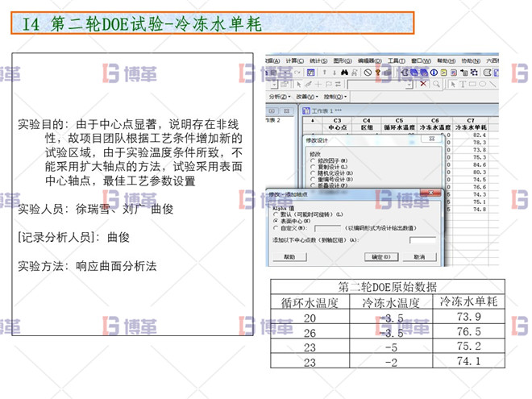Click the up arrow toolbar icon
The image size is (532, 399).
click(324, 73)
